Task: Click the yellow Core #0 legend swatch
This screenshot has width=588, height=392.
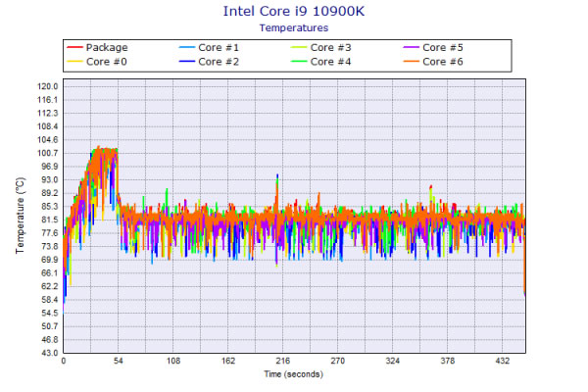Action: click(x=74, y=61)
